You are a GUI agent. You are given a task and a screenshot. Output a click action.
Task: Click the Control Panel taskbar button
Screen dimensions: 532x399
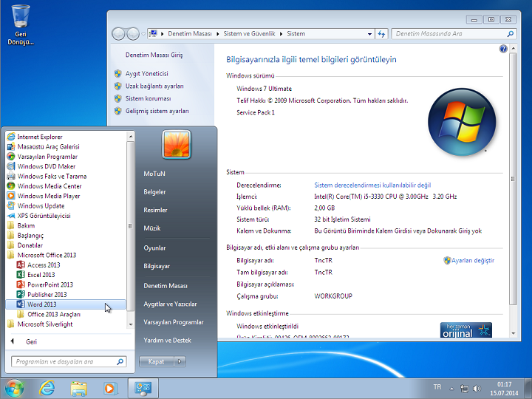(143, 388)
